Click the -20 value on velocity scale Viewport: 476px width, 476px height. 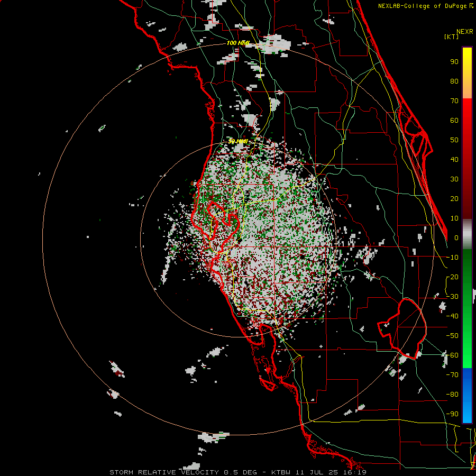pyautogui.click(x=452, y=277)
